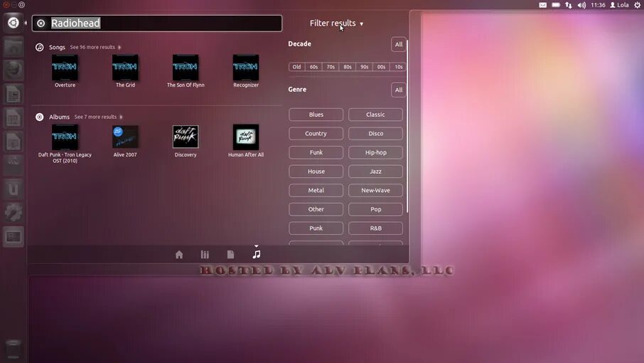This screenshot has height=363, width=644.
Task: Click the Songs category music note icon
Action: click(39, 47)
